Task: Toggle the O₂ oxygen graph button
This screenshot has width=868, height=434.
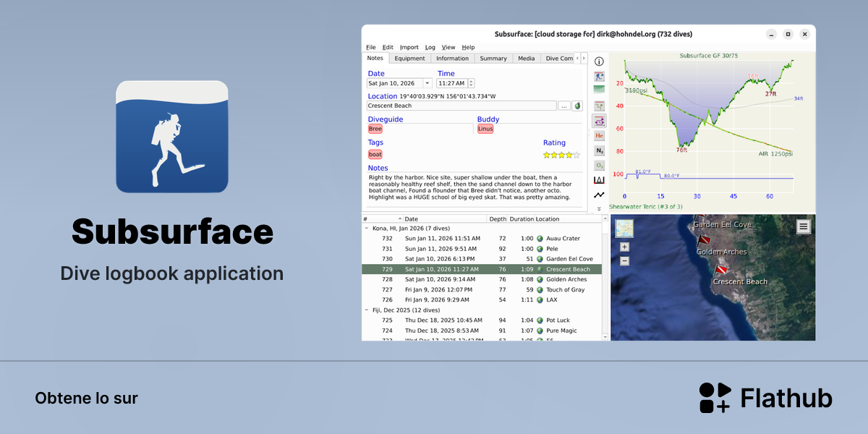Action: pos(599,166)
